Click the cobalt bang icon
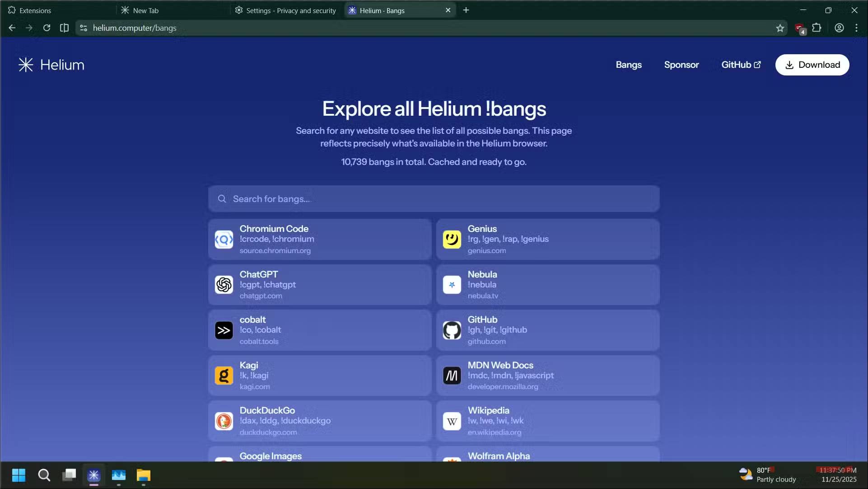Screen dimensions: 868x489 click(x=224, y=330)
